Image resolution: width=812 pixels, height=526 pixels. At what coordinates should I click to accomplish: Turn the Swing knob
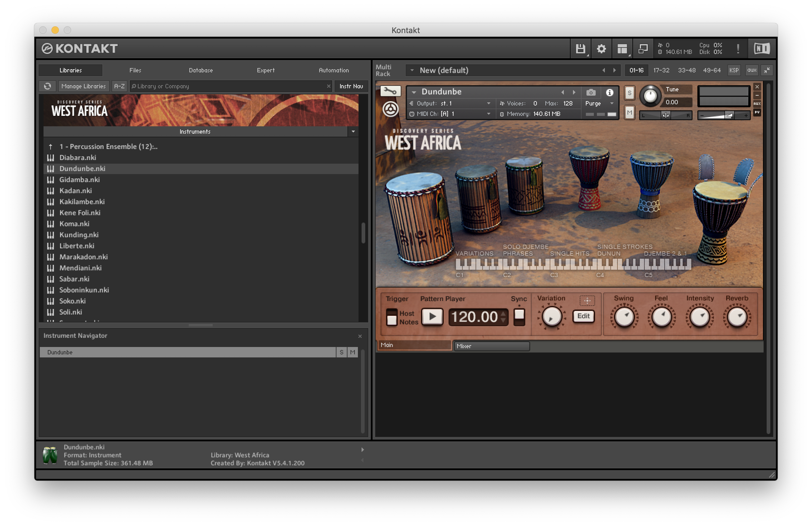(624, 317)
